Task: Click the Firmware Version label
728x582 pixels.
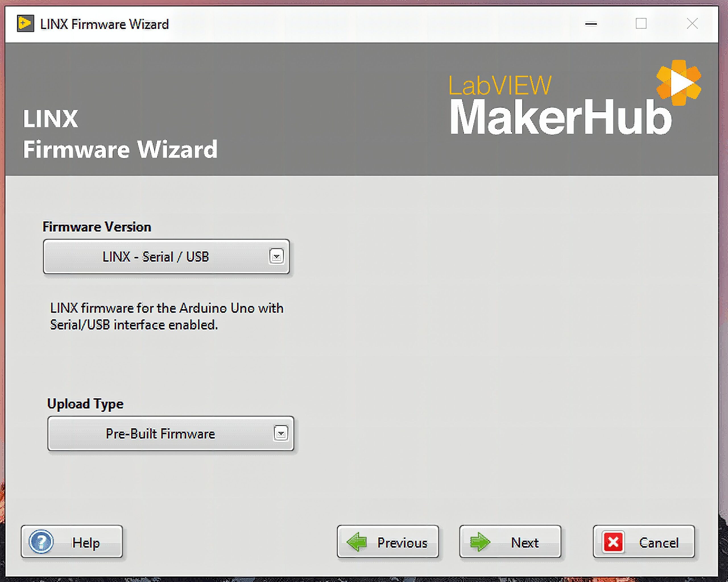Action: pos(97,227)
